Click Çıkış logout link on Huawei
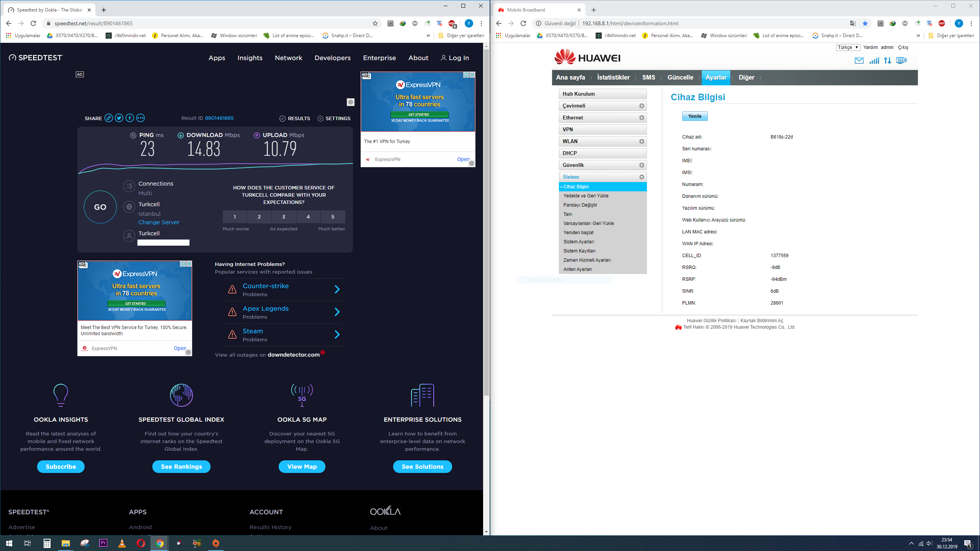The image size is (980, 551). coord(903,47)
